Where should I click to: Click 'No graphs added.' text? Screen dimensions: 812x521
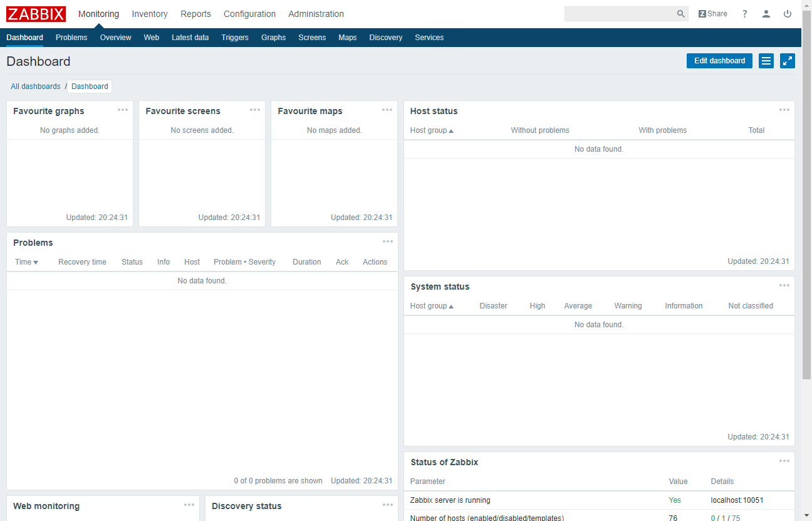pos(70,130)
